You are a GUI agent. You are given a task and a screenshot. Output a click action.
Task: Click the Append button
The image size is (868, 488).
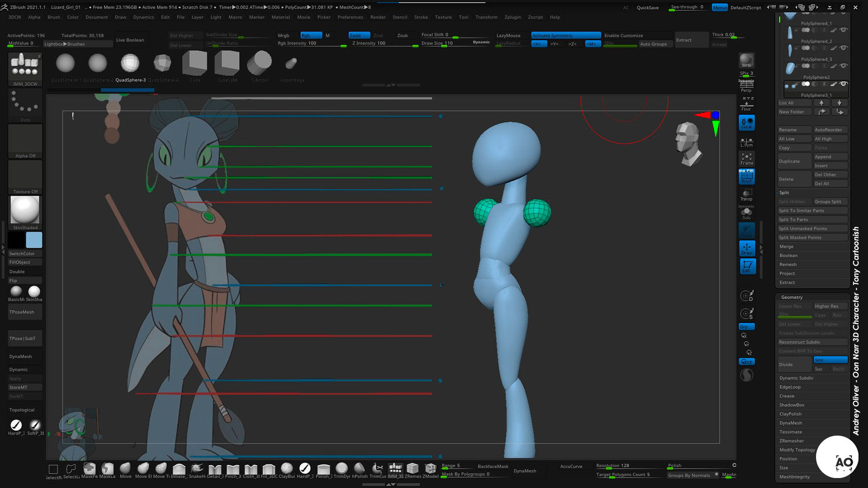(x=830, y=157)
